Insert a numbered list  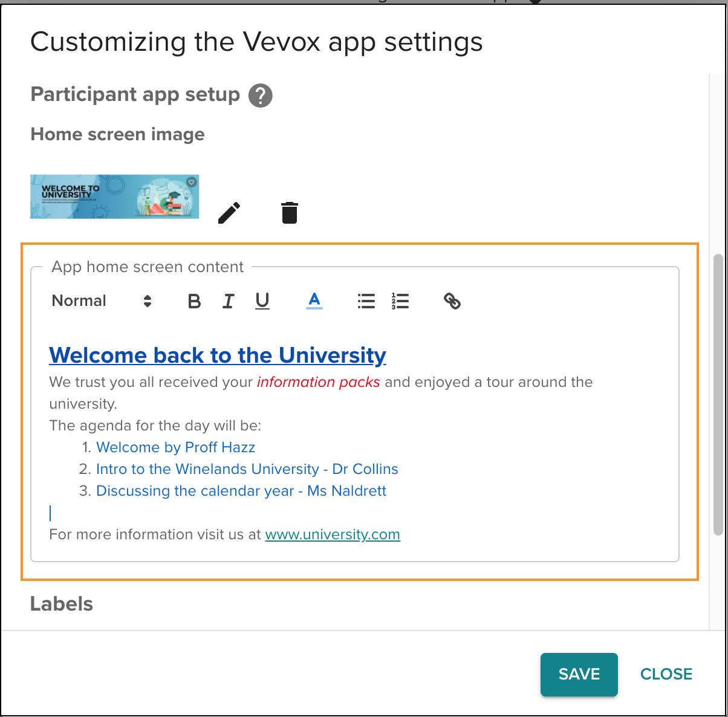pos(400,300)
